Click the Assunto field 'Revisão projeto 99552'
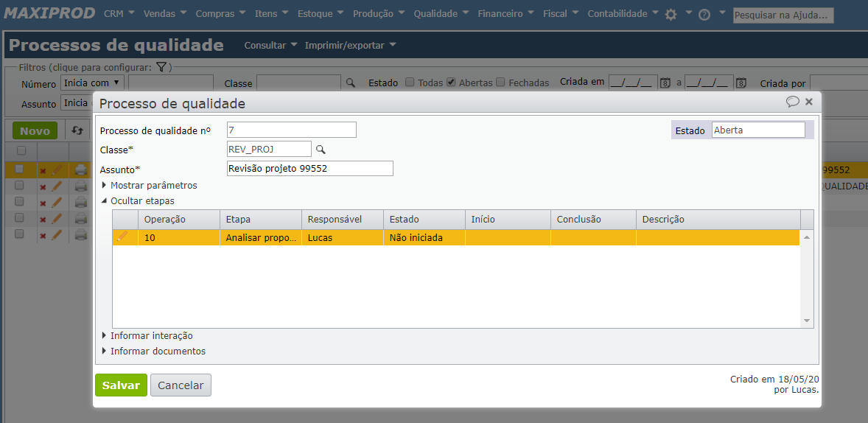The width and height of the screenshot is (868, 423). 310,169
